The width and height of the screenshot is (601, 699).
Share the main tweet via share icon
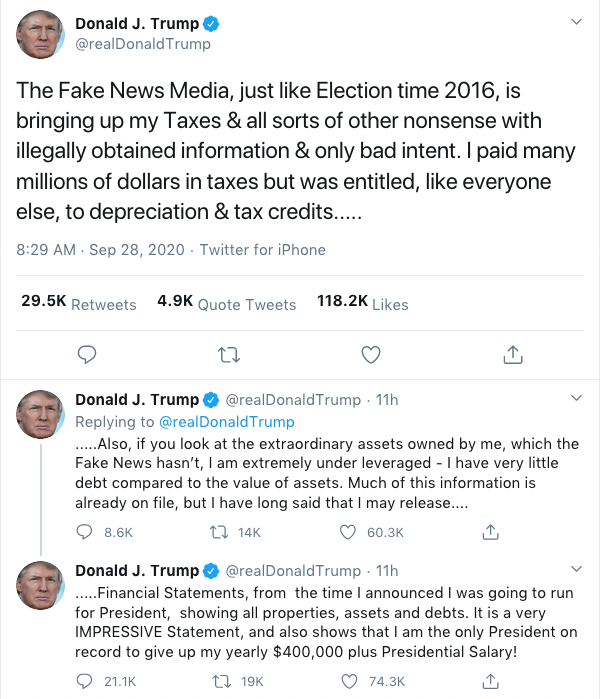point(512,354)
